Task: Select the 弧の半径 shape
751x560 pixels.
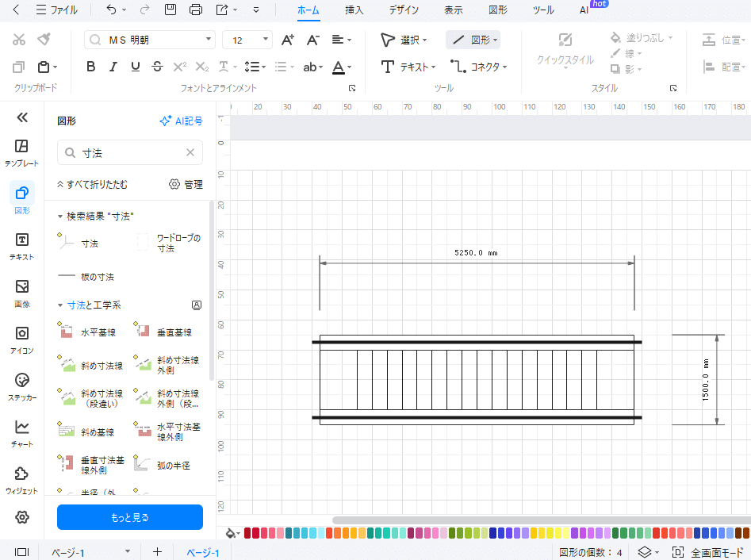Action: tap(162, 465)
